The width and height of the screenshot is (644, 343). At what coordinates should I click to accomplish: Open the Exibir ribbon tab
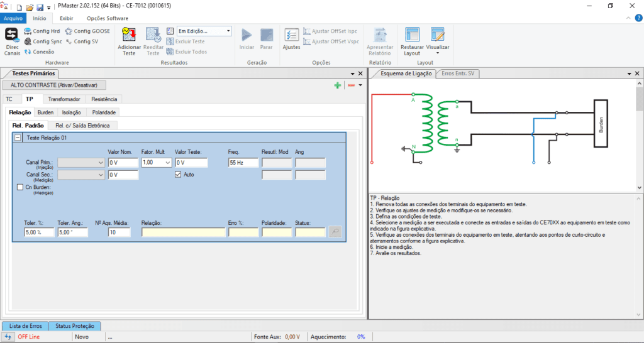pos(66,18)
